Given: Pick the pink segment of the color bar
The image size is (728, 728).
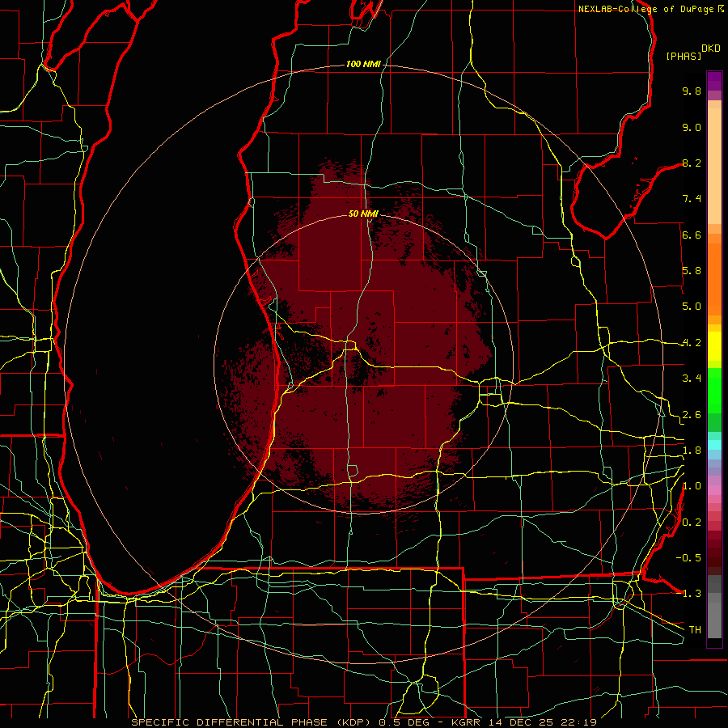Looking at the screenshot, I should coord(714,490).
